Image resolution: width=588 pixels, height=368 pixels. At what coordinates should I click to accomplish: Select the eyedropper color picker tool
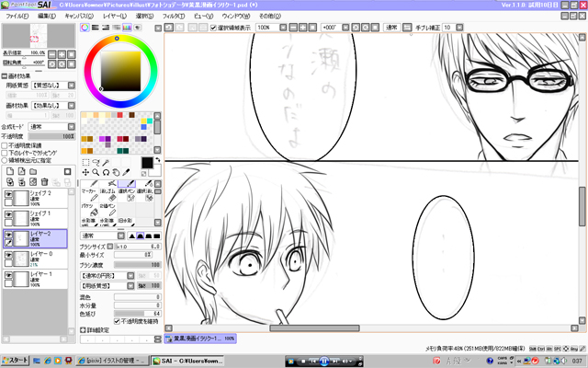pyautogui.click(x=127, y=172)
